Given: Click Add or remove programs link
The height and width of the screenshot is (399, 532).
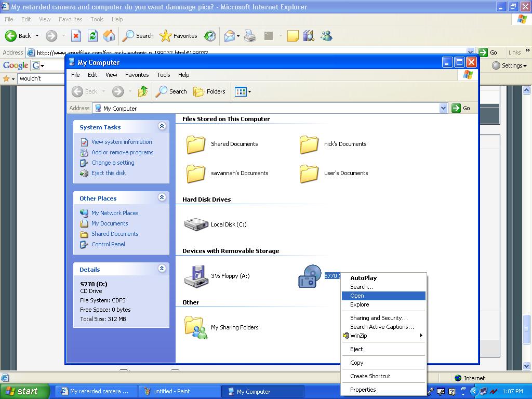Looking at the screenshot, I should click(x=122, y=152).
